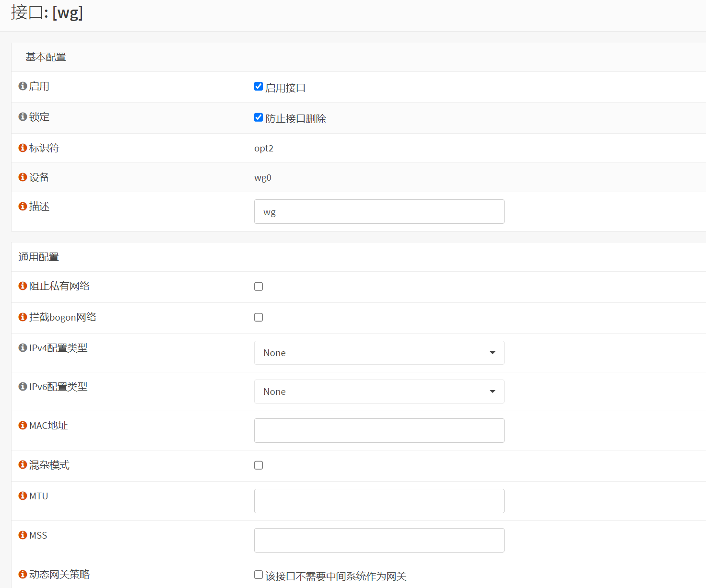Screen dimensions: 706x588
Task: Open the IPv4配置类型 dropdown
Action: [379, 353]
